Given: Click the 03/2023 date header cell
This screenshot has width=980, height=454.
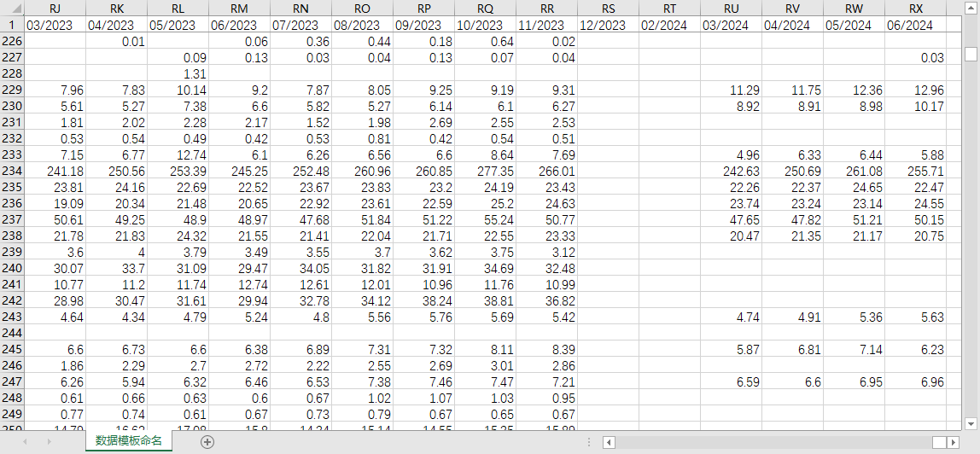Looking at the screenshot, I should click(x=55, y=25).
